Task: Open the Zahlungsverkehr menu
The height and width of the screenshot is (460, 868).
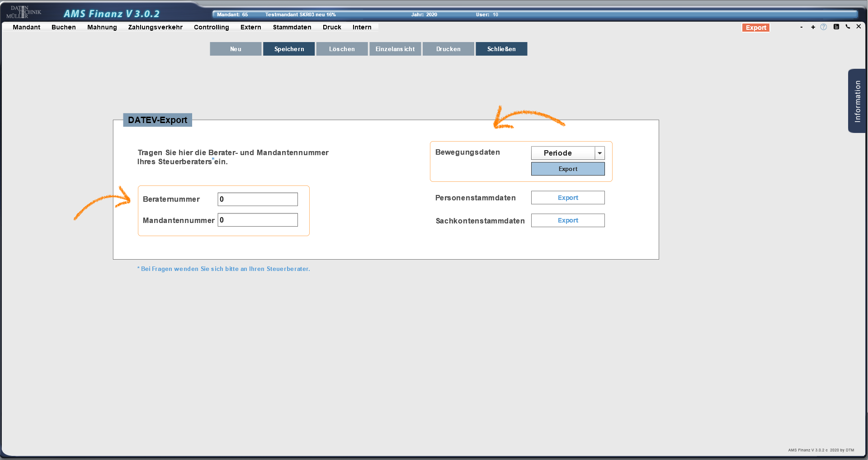Action: (x=155, y=27)
